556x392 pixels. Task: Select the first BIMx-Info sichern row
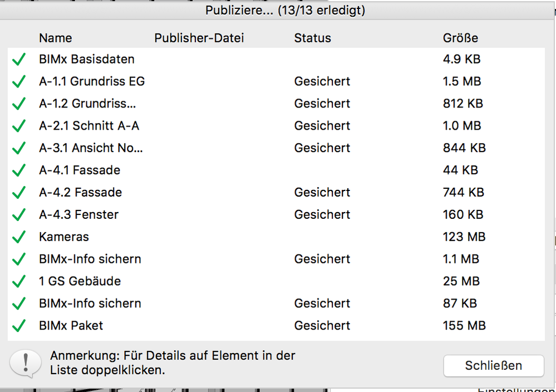(90, 259)
